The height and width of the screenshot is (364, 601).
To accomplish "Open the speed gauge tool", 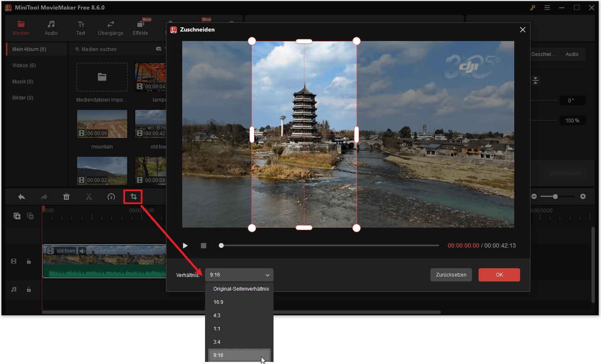I will 111,197.
